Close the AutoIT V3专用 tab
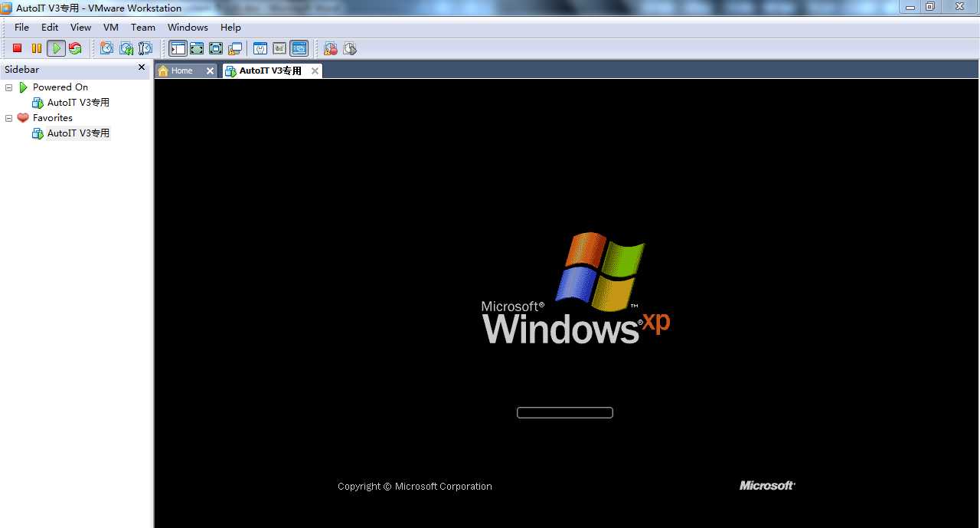The image size is (980, 528). 315,71
